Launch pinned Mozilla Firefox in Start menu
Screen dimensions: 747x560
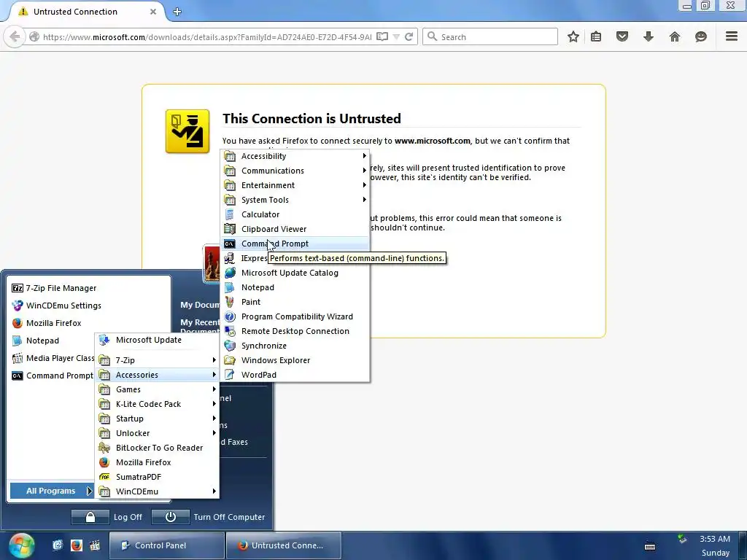[x=89, y=323]
